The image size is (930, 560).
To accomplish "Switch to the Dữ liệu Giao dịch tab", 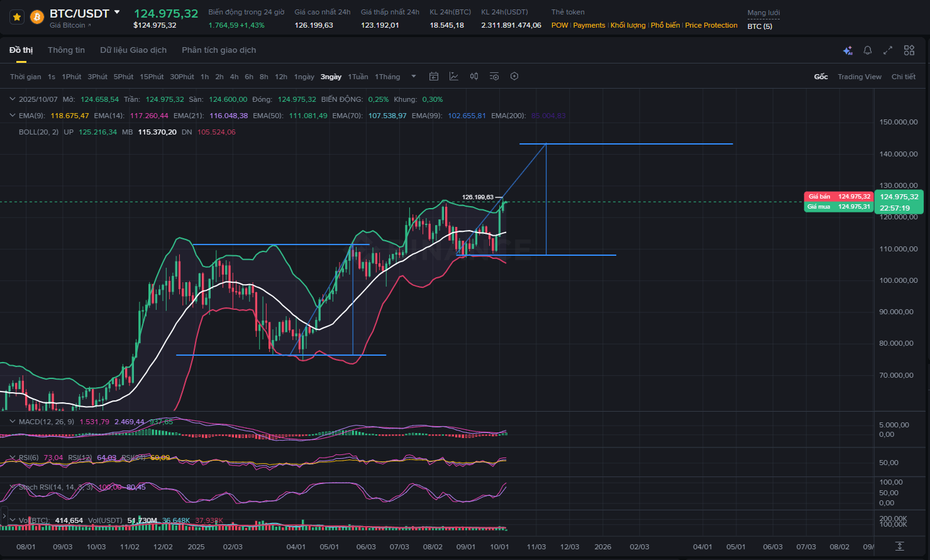I will pos(133,50).
